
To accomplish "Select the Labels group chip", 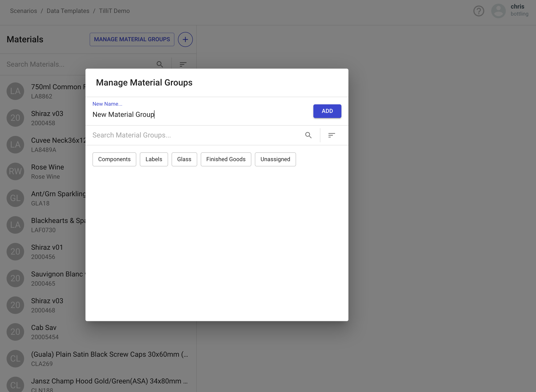I will point(154,159).
